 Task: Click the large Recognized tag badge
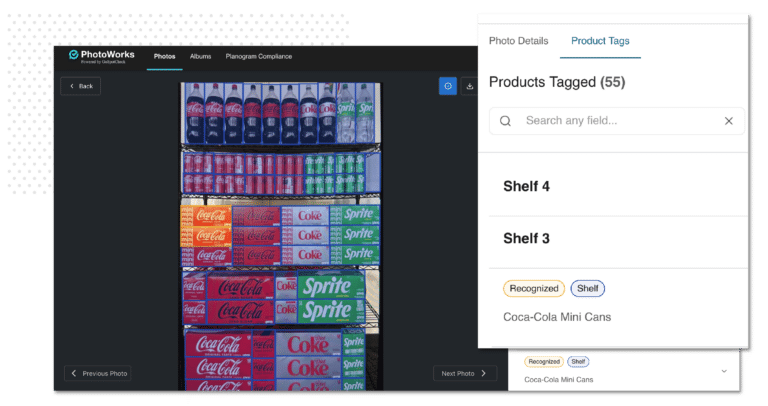tap(534, 288)
